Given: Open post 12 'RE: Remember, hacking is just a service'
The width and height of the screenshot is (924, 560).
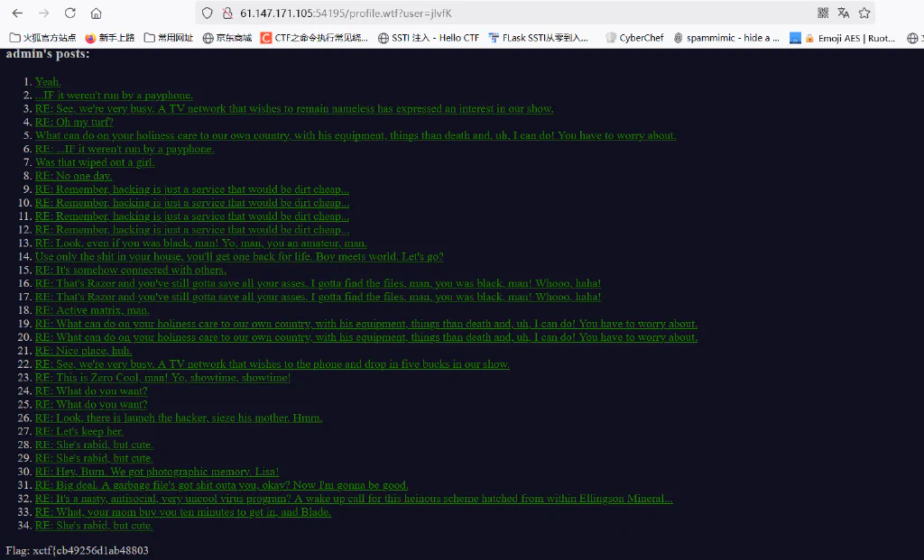Looking at the screenshot, I should pyautogui.click(x=192, y=230).
